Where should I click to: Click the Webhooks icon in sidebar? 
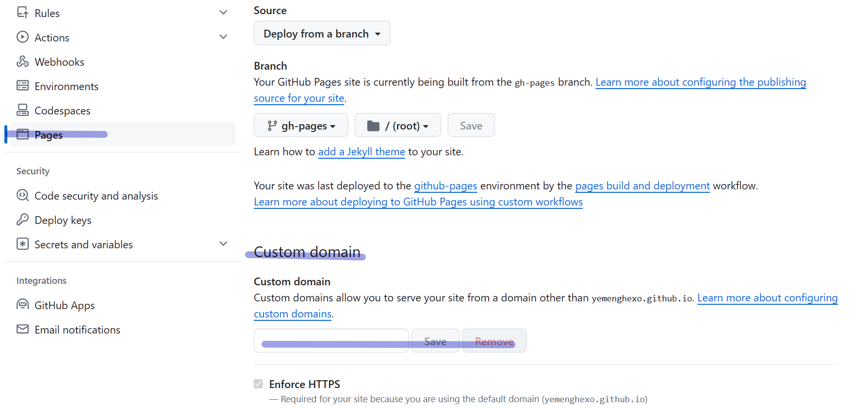pos(22,61)
